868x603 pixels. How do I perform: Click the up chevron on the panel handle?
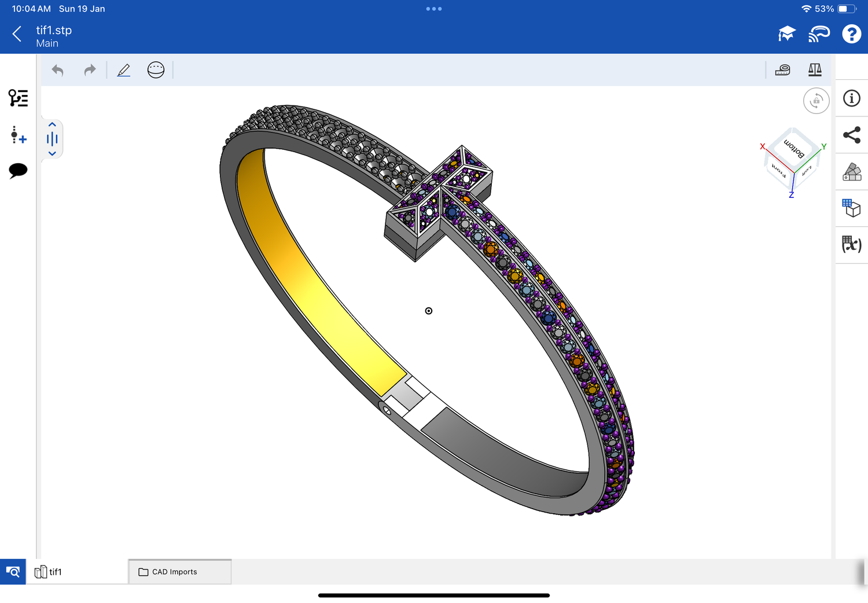pos(52,124)
